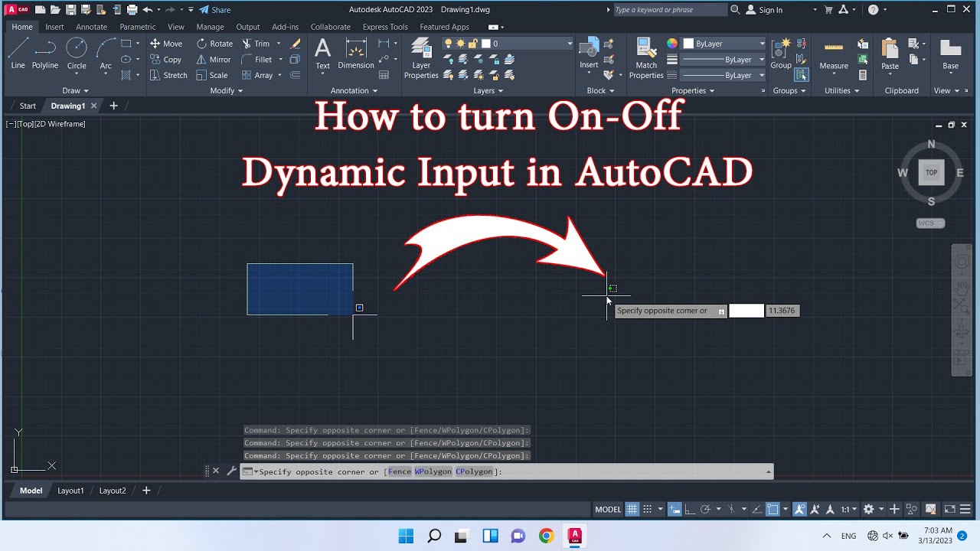Expand the Annotation panel

point(354,90)
